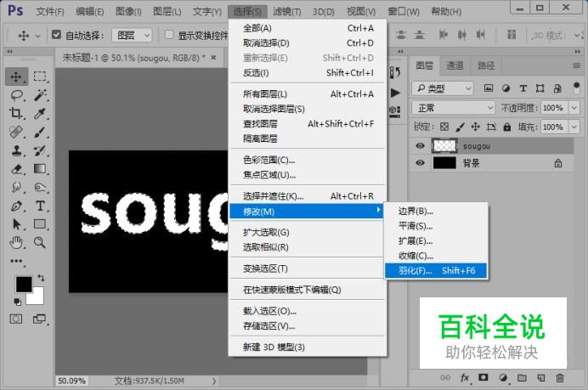Open Move tool preset picker arrow
Viewport: 588px width, 390px height.
pyautogui.click(x=37, y=36)
